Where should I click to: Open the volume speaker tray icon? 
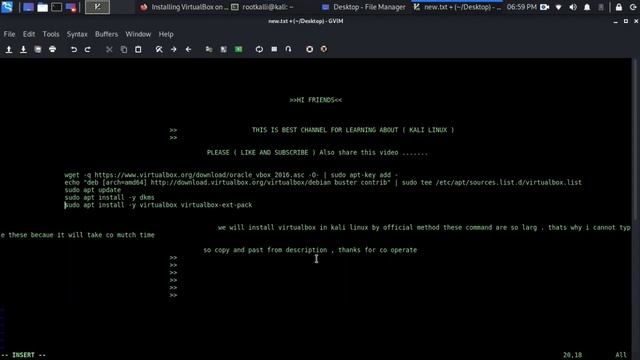tap(573, 7)
